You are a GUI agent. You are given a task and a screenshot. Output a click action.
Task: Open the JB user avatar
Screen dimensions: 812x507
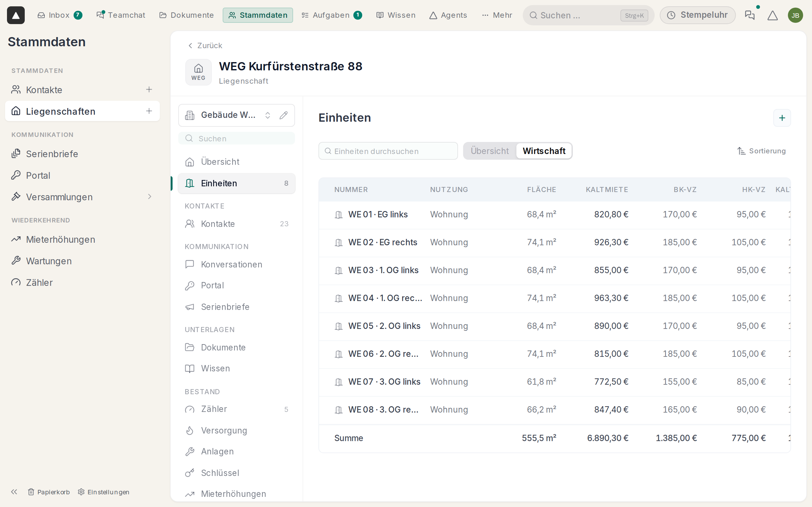click(795, 16)
